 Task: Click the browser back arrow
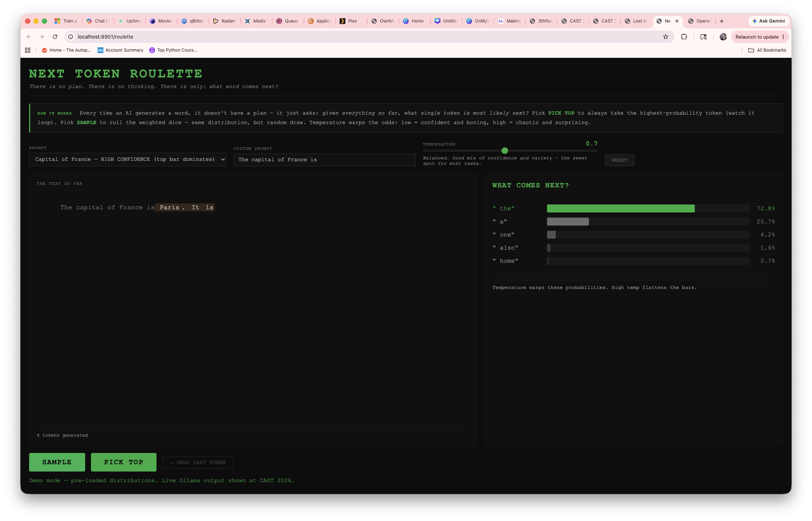click(x=29, y=37)
